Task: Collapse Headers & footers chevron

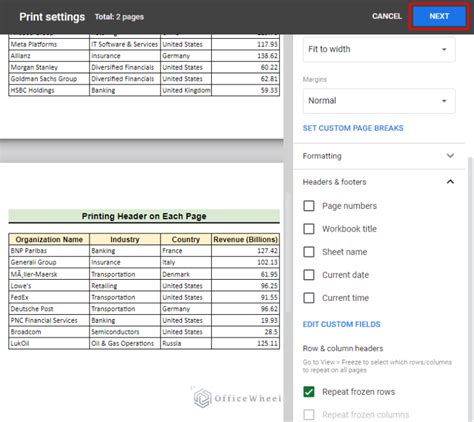Action: (x=450, y=182)
